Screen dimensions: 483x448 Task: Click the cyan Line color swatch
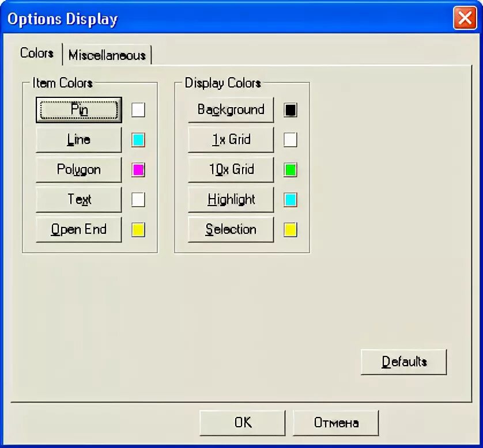[x=138, y=140]
